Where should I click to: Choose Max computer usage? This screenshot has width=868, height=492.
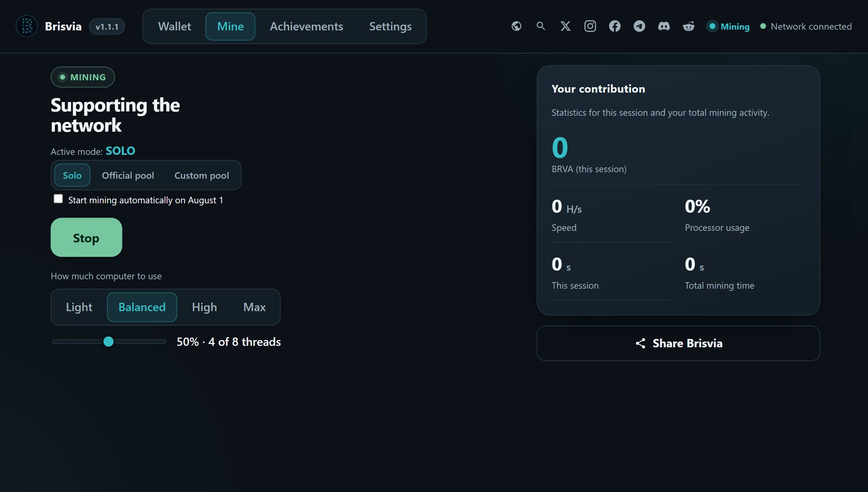pyautogui.click(x=255, y=307)
